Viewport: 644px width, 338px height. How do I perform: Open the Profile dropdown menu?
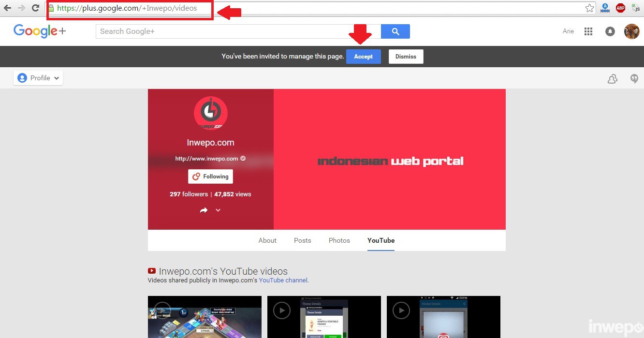click(x=38, y=78)
